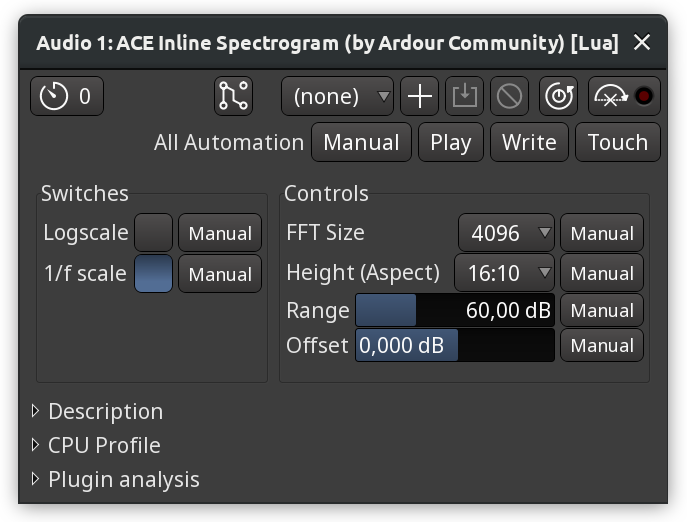
Task: Close the ACE Inline Spectrogram window
Action: [642, 43]
